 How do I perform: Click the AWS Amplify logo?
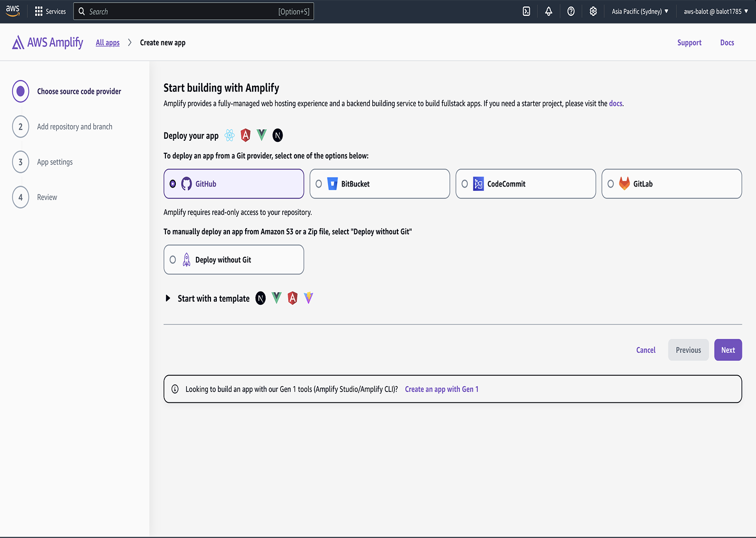pos(48,43)
